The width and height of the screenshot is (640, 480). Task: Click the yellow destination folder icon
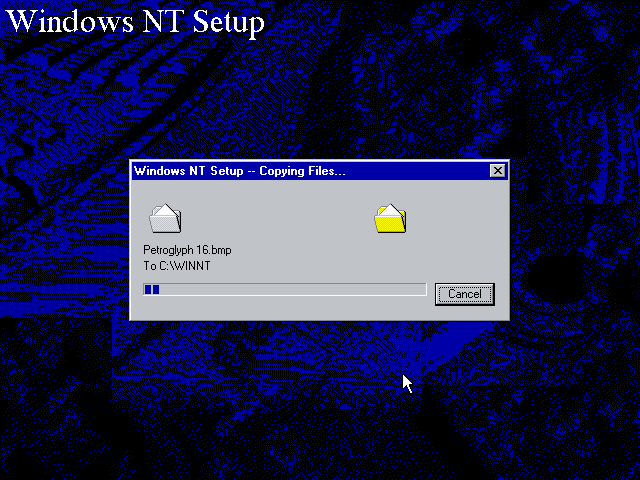click(x=390, y=218)
